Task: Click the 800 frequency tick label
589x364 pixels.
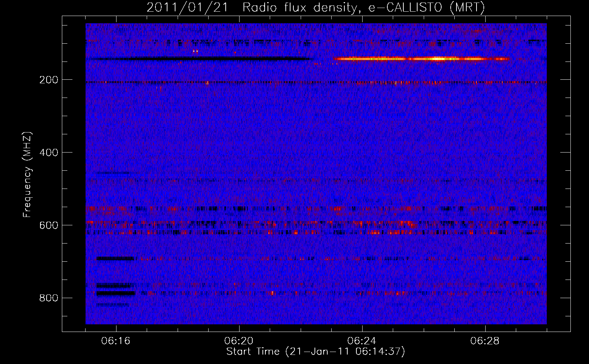Action: (49, 298)
